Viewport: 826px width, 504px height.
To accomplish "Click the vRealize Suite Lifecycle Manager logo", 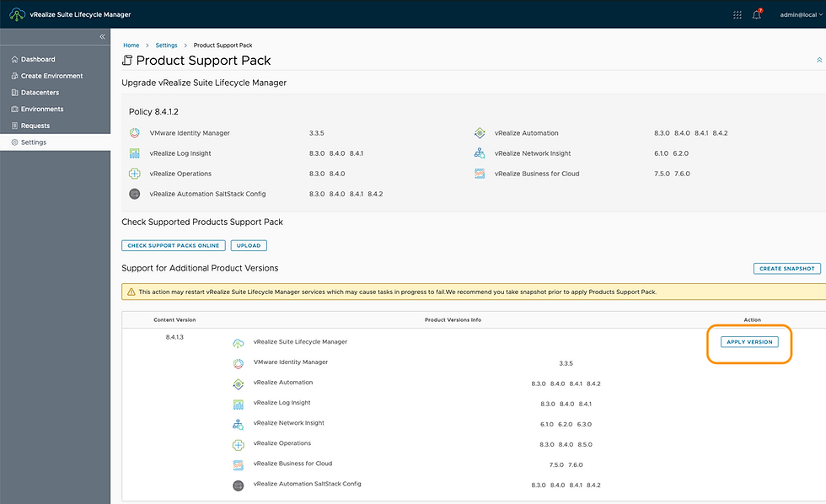I will tap(17, 14).
